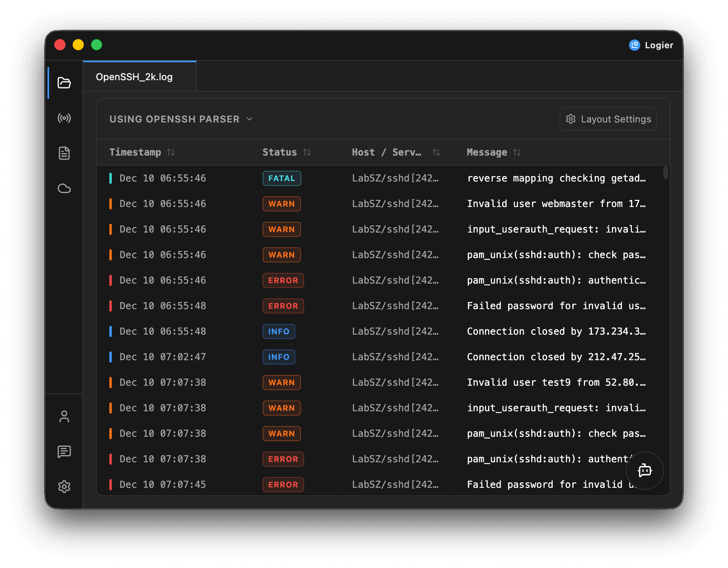Sort by Status column arrows
The height and width of the screenshot is (568, 728).
(x=307, y=152)
